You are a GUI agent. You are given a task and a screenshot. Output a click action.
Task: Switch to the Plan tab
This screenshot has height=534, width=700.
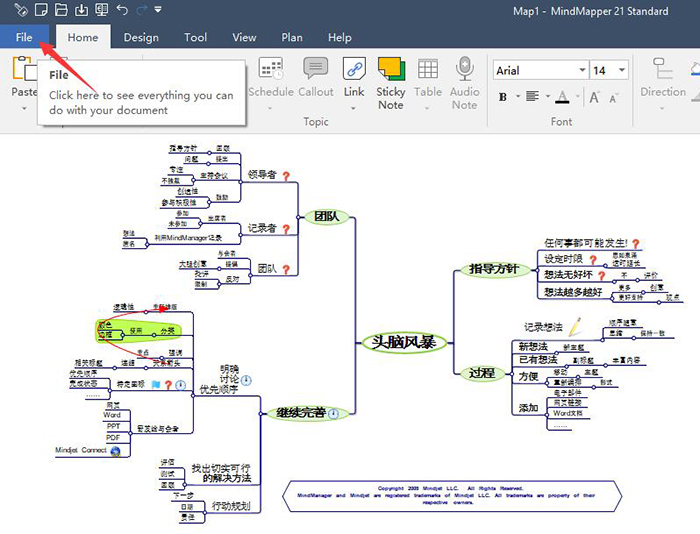[x=292, y=38]
